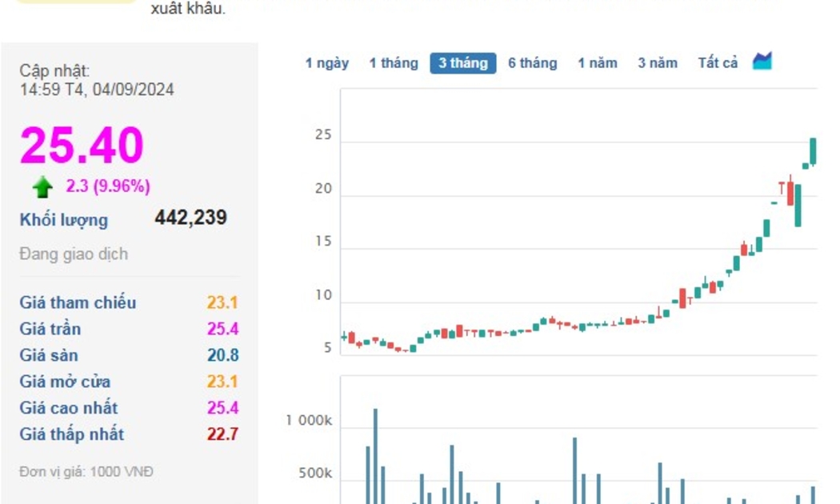Click the Khối lượng label
Screen dimensions: 840x504
click(64, 220)
